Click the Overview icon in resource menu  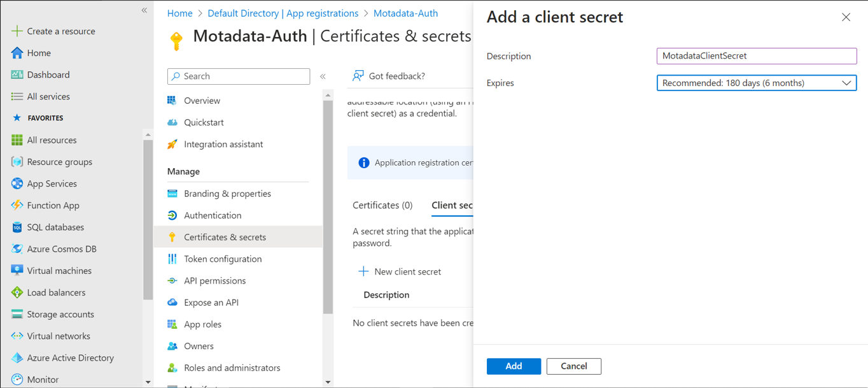172,101
